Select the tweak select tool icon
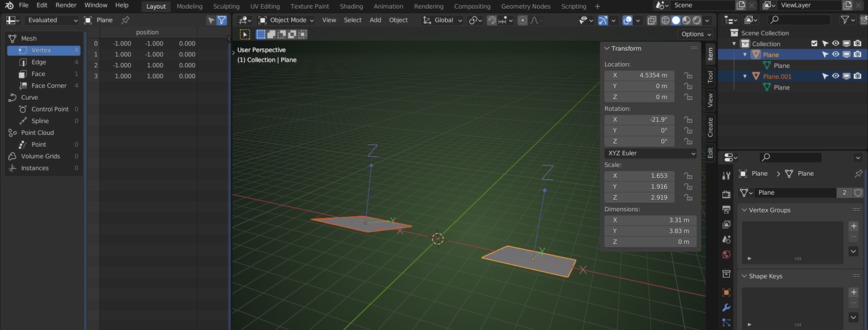 click(245, 34)
